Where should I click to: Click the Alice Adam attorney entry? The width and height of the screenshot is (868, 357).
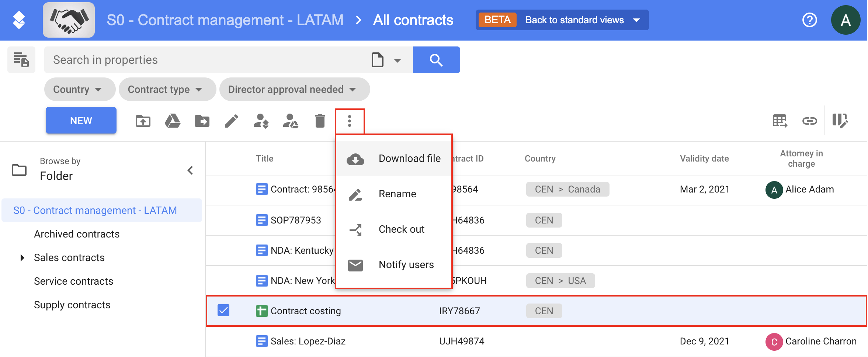[799, 190]
